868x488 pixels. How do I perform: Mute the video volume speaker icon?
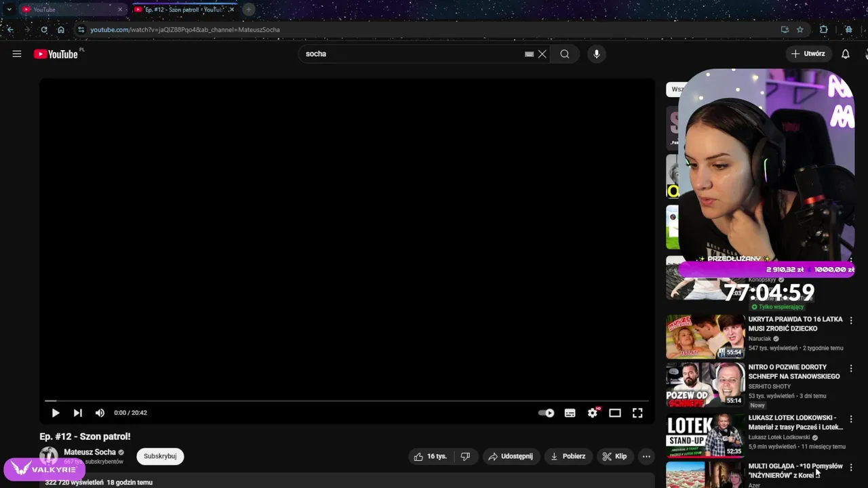(x=100, y=413)
